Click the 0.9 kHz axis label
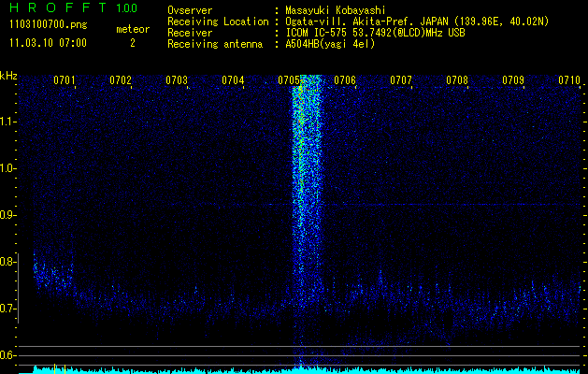588x374 pixels. coord(7,215)
